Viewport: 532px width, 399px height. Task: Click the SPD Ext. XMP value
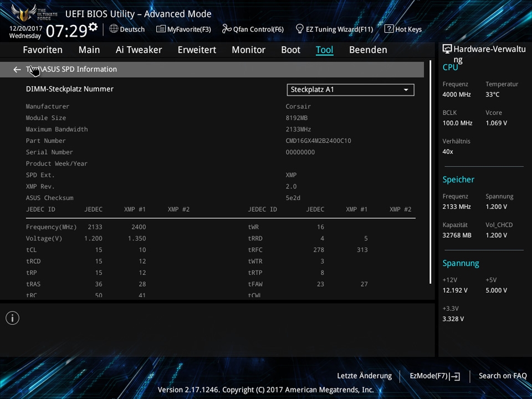tap(291, 175)
